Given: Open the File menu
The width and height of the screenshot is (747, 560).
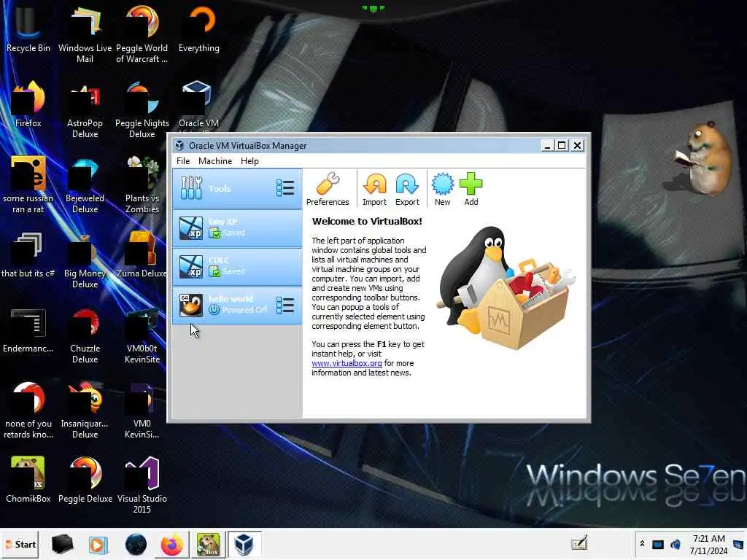Looking at the screenshot, I should (x=183, y=161).
